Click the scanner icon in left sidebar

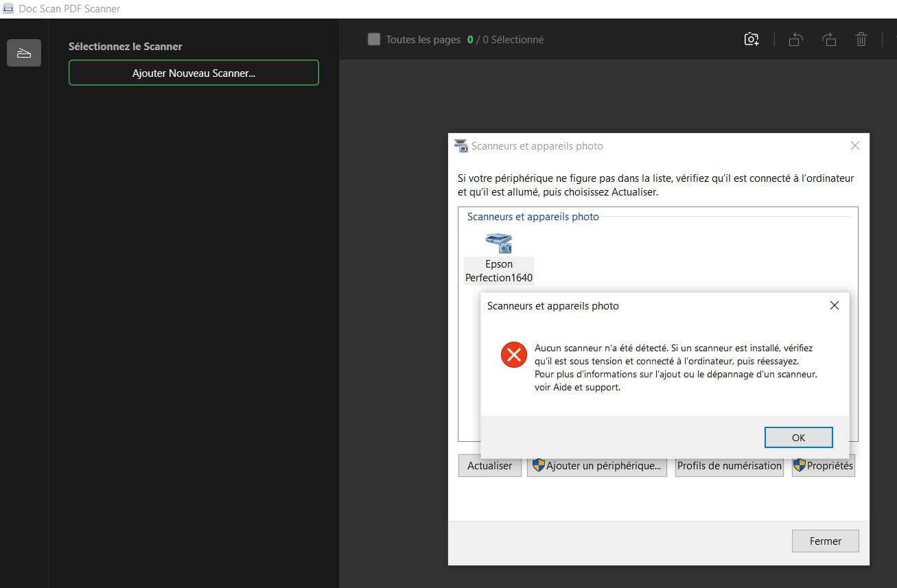[24, 53]
